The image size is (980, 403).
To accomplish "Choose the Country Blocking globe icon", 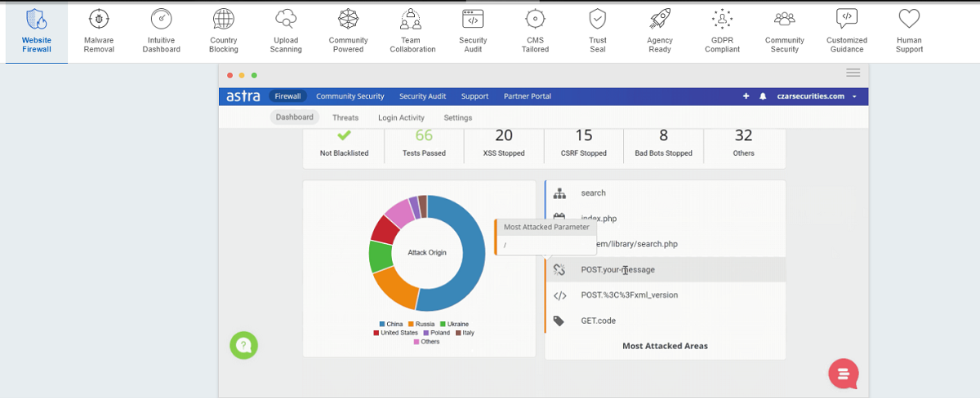I will click(223, 20).
